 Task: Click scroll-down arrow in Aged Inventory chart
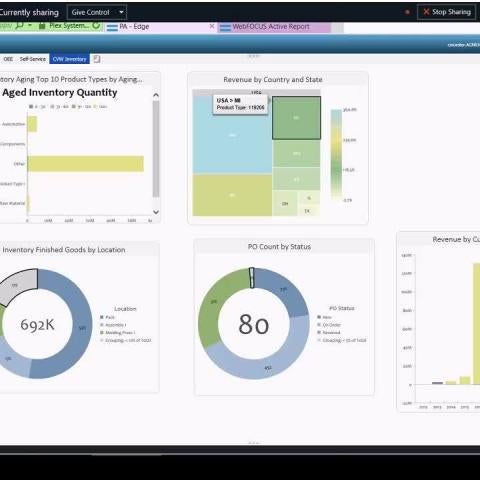(156, 212)
